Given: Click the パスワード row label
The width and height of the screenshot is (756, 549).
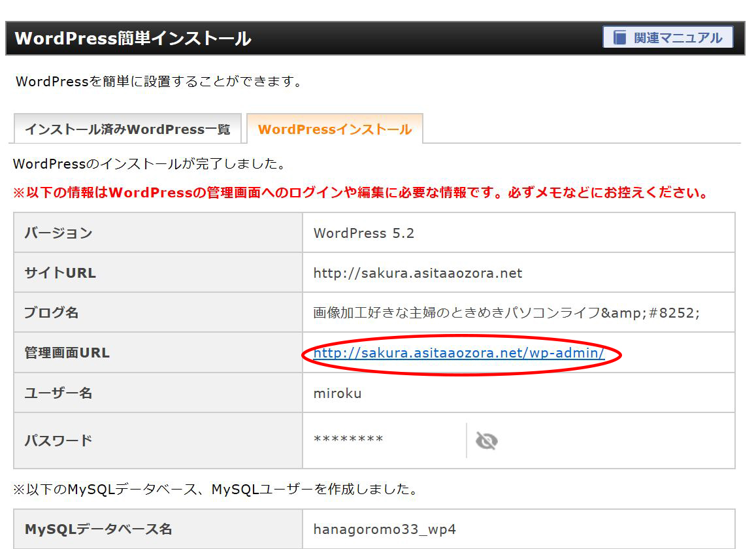Looking at the screenshot, I should pos(58,441).
